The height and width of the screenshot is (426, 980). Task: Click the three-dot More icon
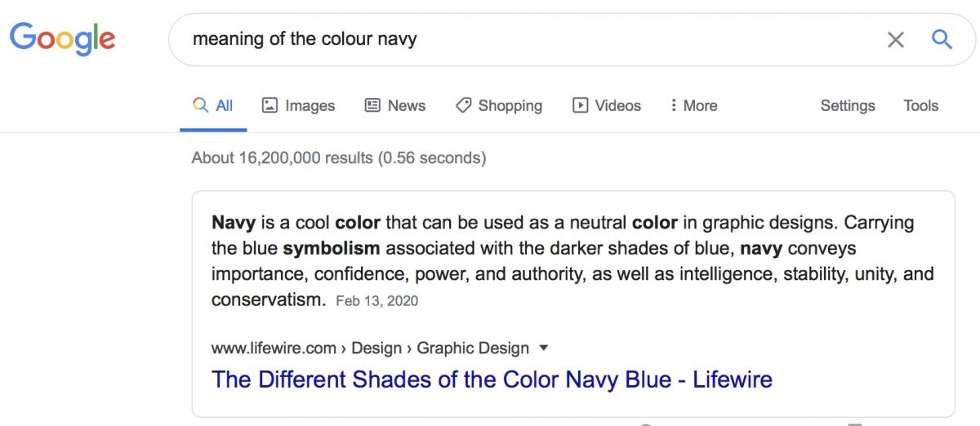pyautogui.click(x=674, y=105)
